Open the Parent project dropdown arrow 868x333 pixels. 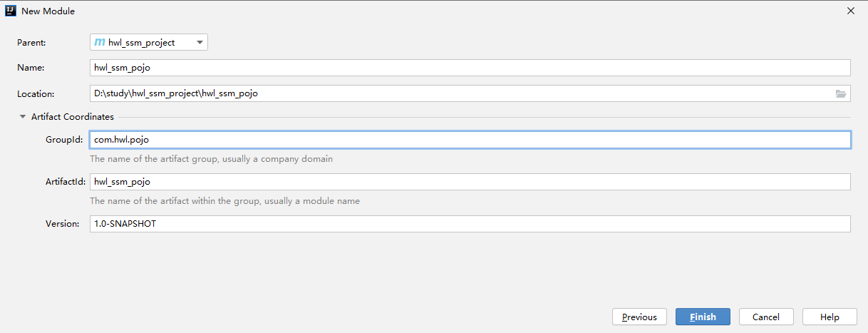200,43
